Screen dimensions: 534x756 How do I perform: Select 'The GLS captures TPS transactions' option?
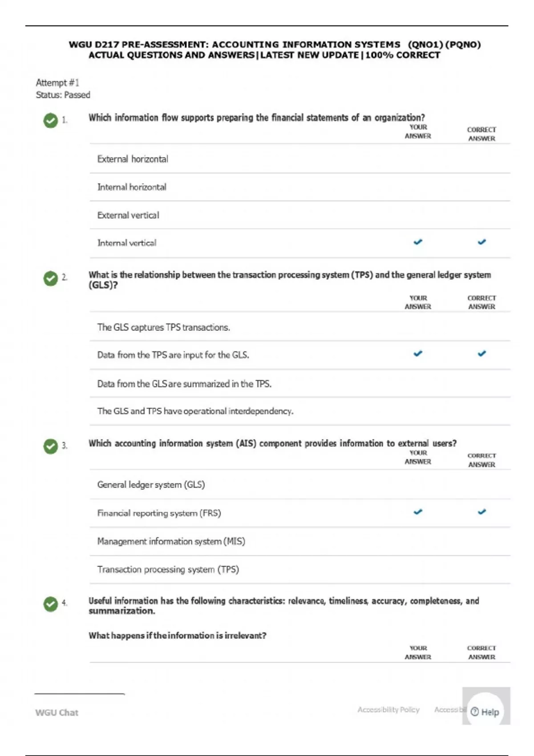coord(163,327)
